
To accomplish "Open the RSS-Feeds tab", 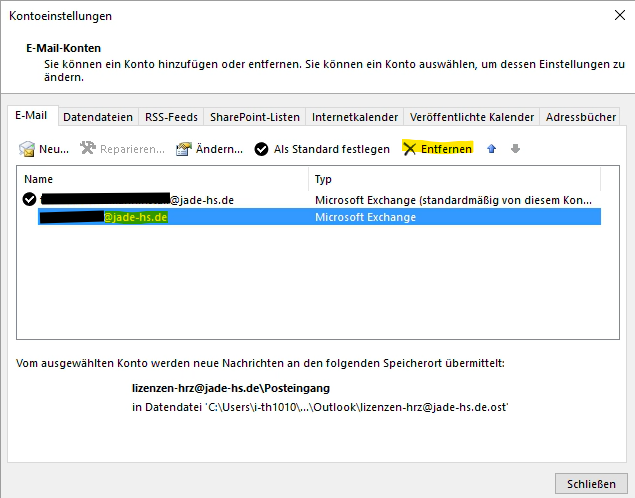I will pos(171,117).
